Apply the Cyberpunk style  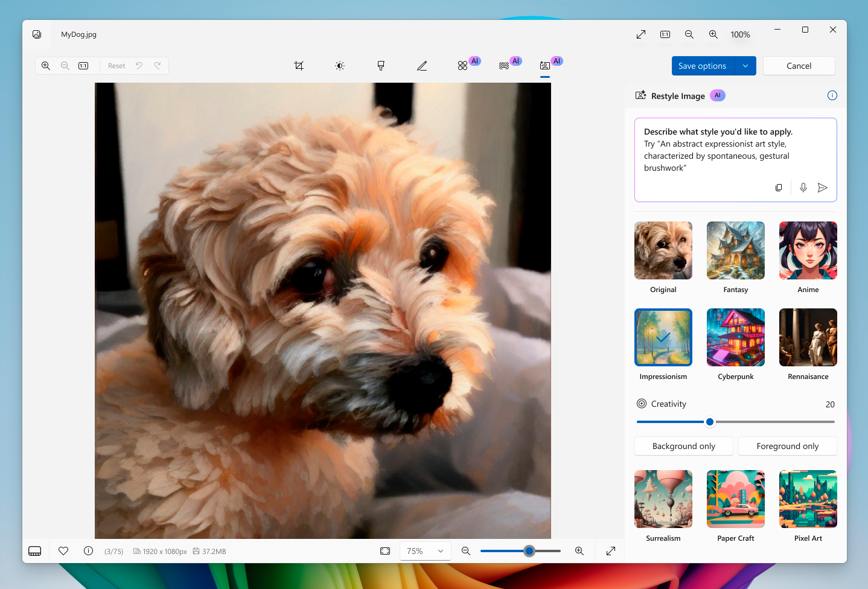click(x=736, y=337)
